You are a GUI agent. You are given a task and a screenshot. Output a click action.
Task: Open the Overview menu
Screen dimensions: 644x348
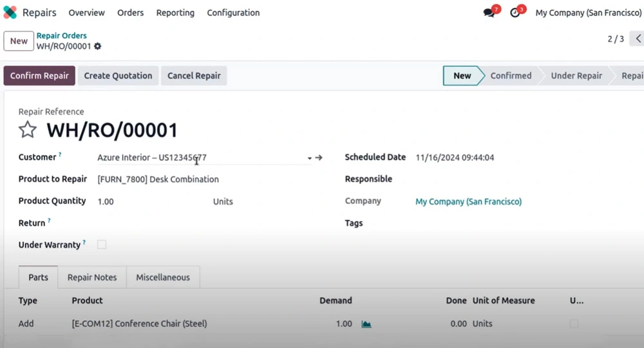(x=87, y=13)
